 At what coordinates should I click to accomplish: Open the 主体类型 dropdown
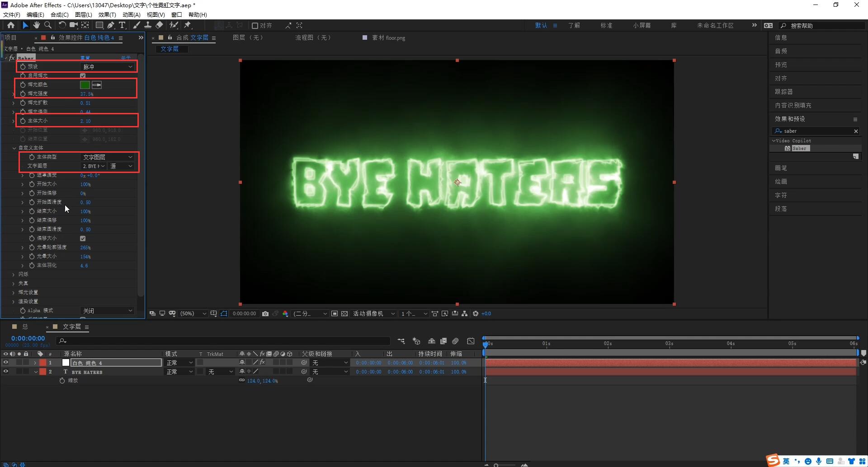coord(108,157)
